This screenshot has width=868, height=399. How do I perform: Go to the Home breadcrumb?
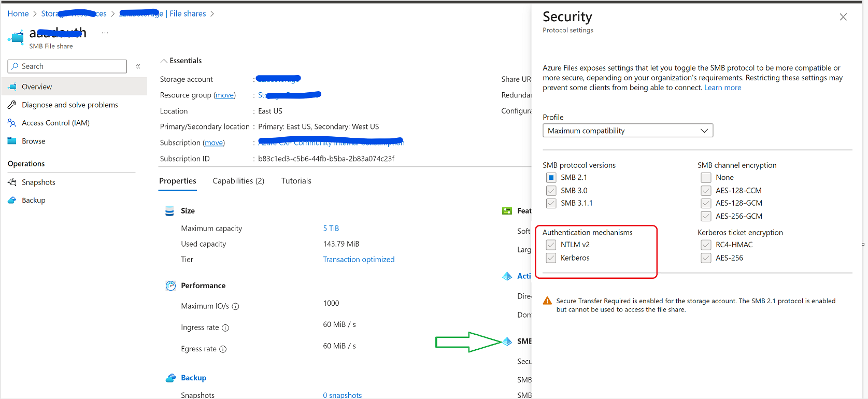(x=18, y=13)
